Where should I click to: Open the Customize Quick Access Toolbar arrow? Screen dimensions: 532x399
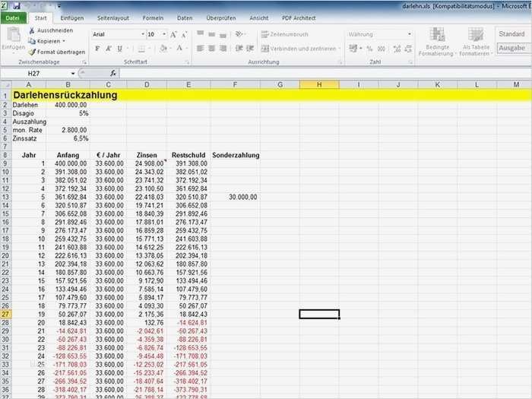pos(59,6)
